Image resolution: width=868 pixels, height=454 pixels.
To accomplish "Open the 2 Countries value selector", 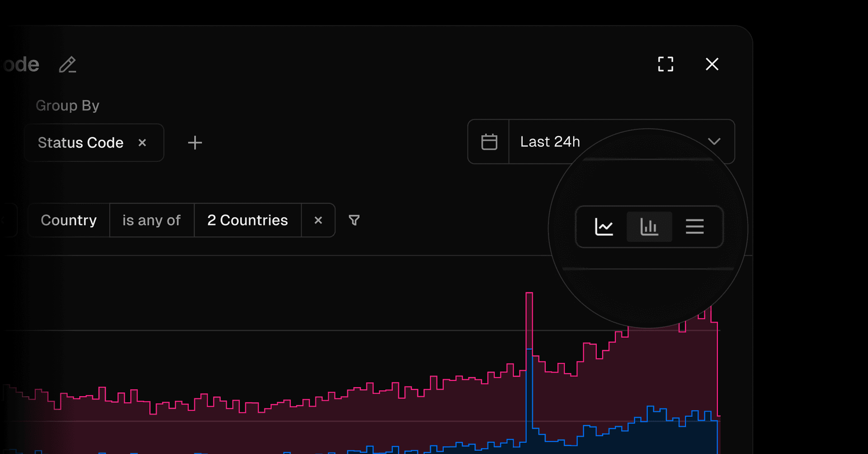I will click(x=247, y=220).
